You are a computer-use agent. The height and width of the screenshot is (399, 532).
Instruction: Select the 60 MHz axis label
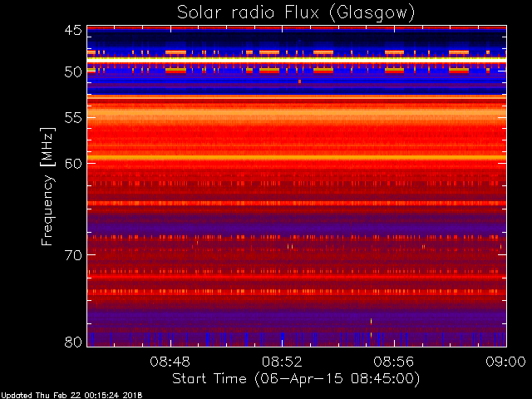pos(73,164)
